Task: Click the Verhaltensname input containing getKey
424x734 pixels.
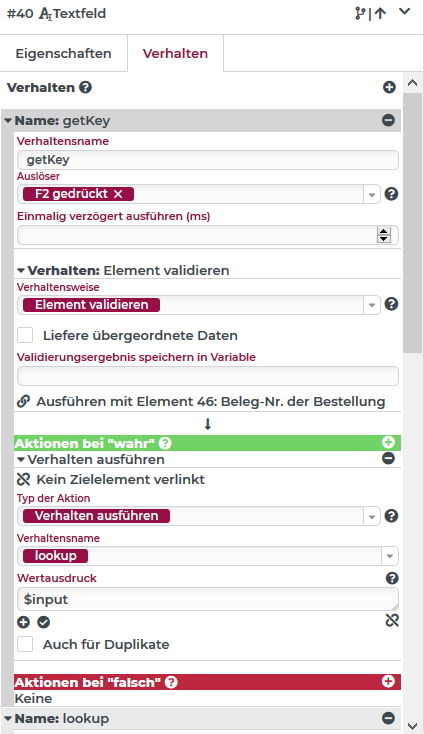Action: coord(208,160)
